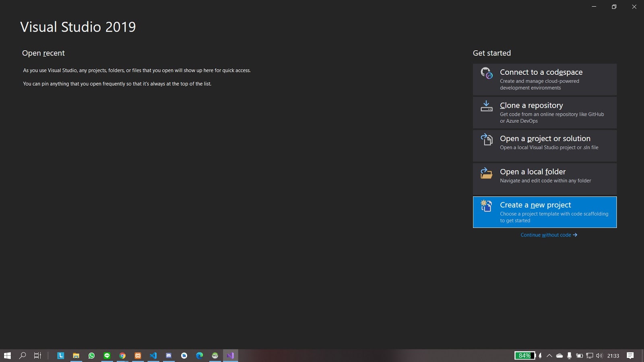Open the blue L app on the taskbar
The width and height of the screenshot is (644, 362).
pyautogui.click(x=61, y=356)
